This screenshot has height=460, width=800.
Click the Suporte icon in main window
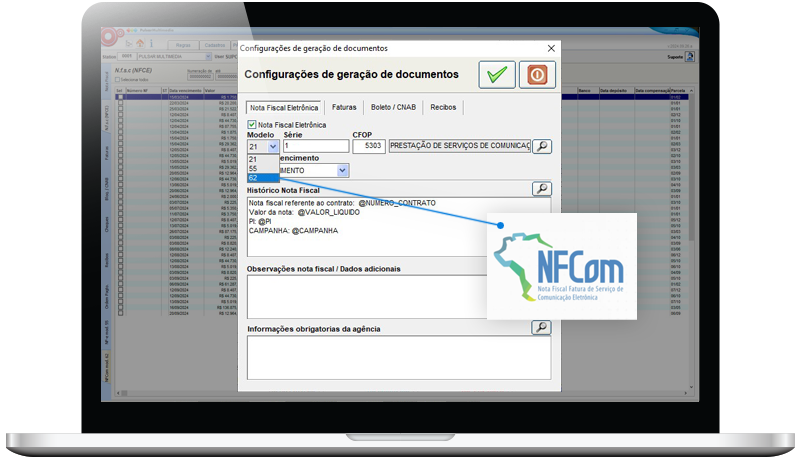click(x=690, y=57)
